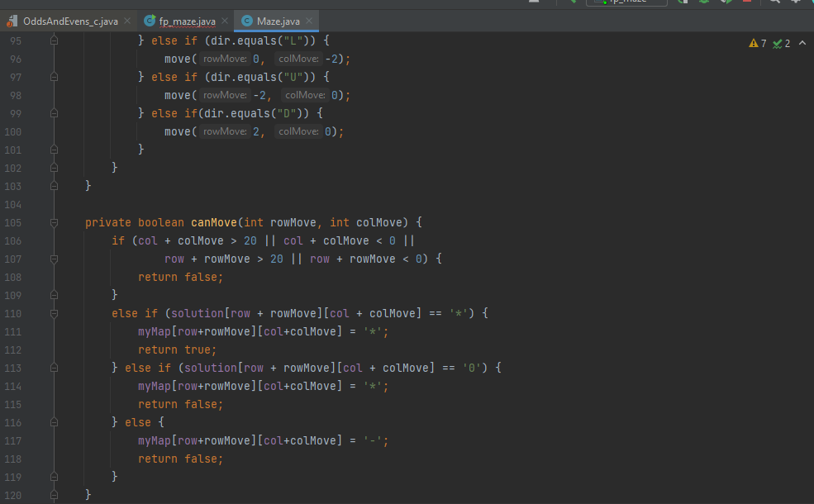Click the '0' char literal on line 113
Image resolution: width=814 pixels, height=504 pixels.
click(x=472, y=368)
